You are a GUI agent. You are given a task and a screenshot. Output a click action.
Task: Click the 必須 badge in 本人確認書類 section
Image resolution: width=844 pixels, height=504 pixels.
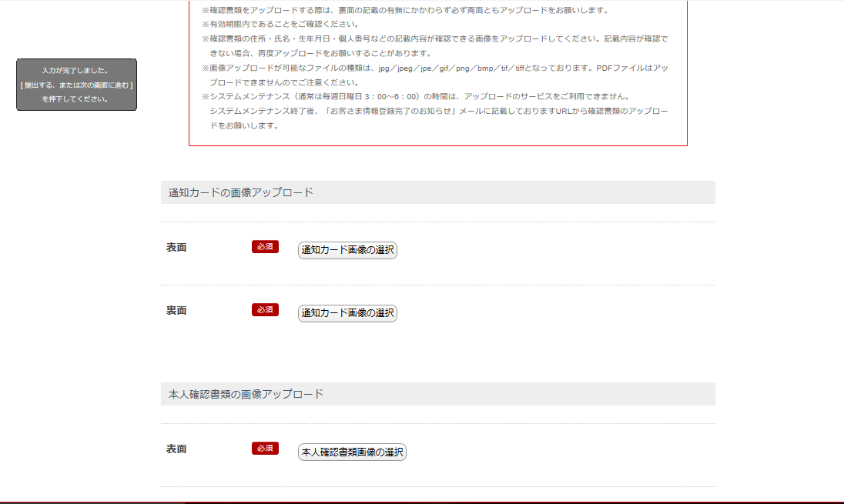coord(265,449)
